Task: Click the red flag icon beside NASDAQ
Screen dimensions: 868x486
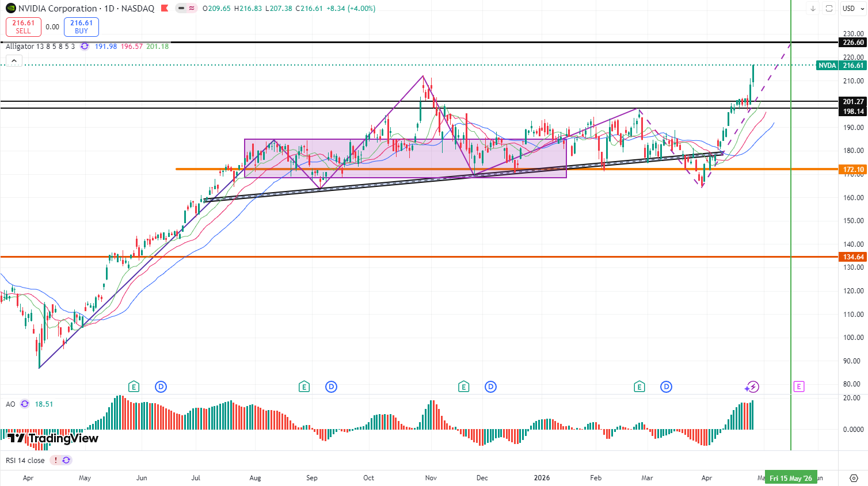Action: click(165, 9)
